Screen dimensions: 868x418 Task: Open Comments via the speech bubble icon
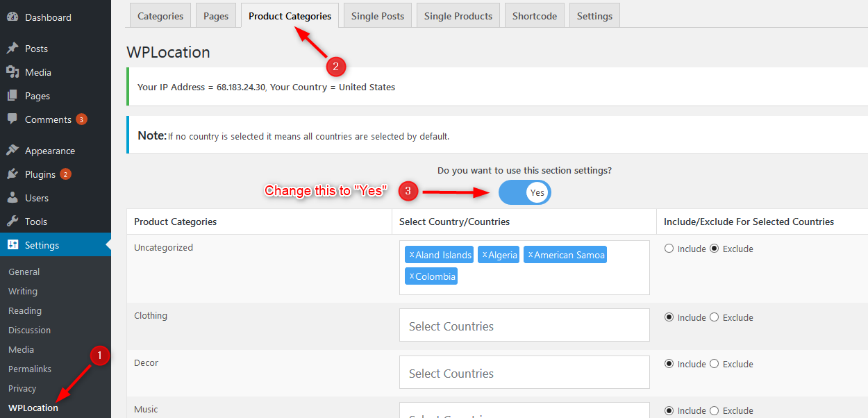point(12,119)
